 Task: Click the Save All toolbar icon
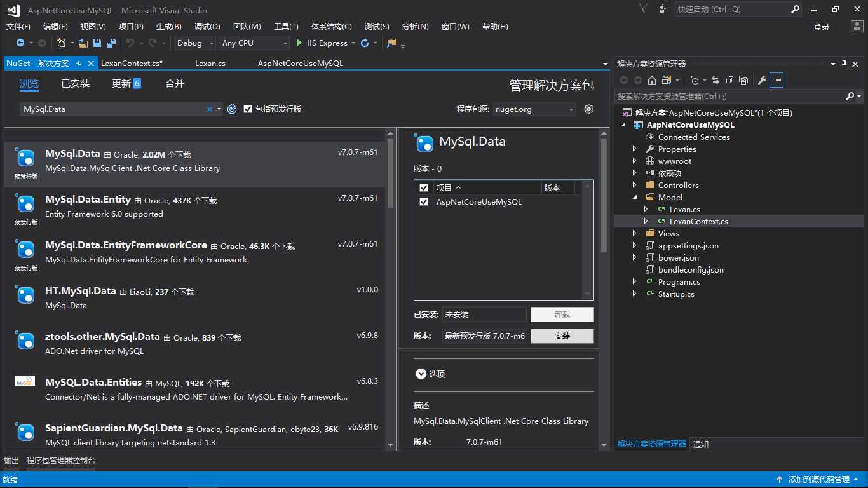point(111,43)
